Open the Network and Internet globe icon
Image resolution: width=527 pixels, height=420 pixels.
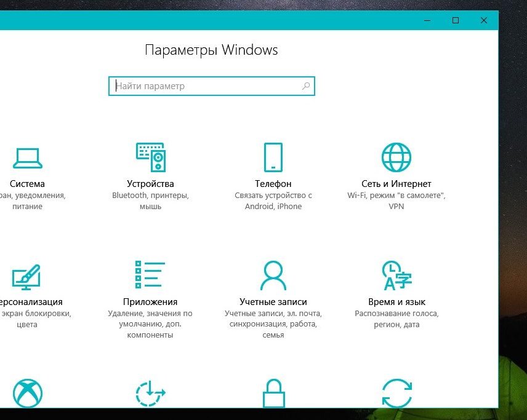click(396, 157)
